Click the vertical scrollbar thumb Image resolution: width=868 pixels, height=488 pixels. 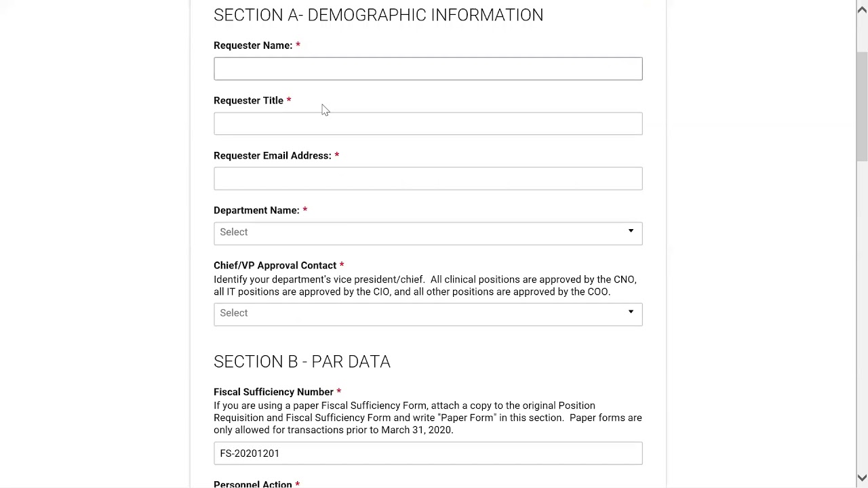862,105
